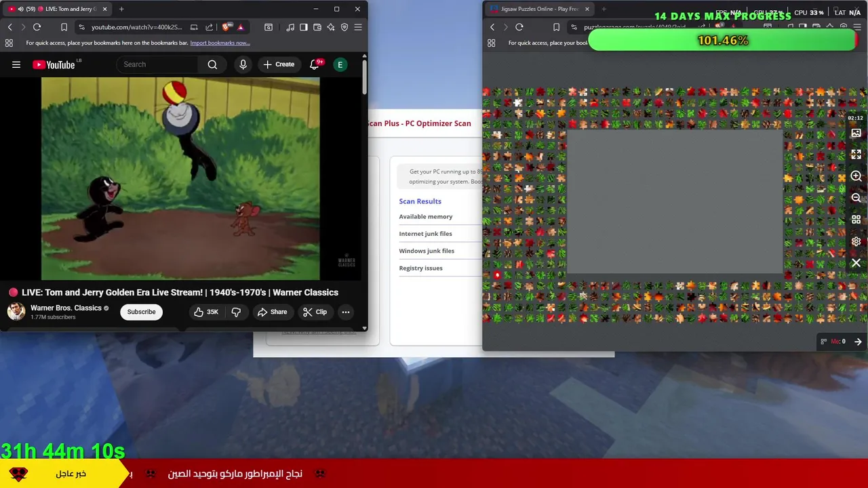
Task: Click the Scan Results heading
Action: pyautogui.click(x=420, y=201)
